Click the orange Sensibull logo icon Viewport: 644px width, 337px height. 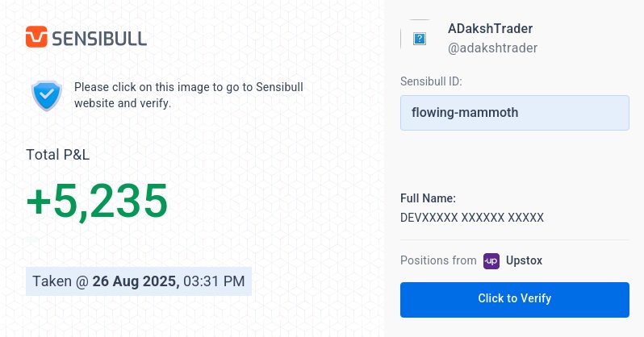click(x=36, y=37)
